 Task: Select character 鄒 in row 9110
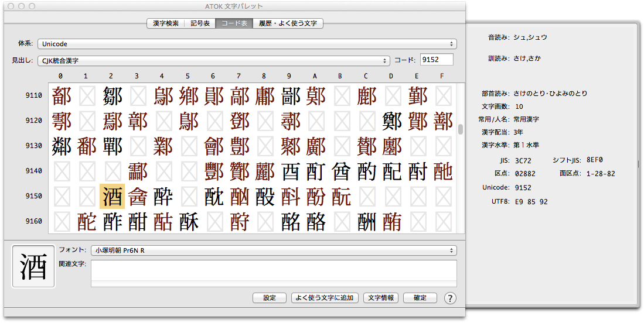click(x=112, y=96)
